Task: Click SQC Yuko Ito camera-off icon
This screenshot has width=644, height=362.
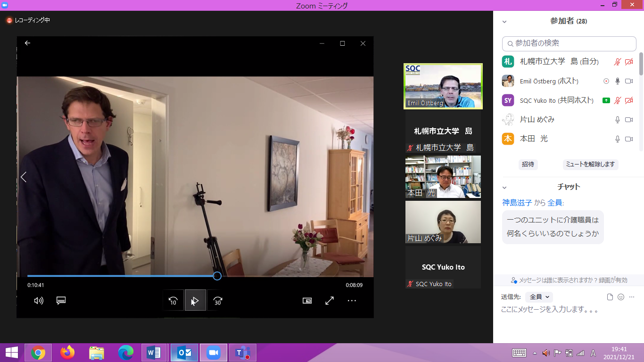Action: click(629, 100)
